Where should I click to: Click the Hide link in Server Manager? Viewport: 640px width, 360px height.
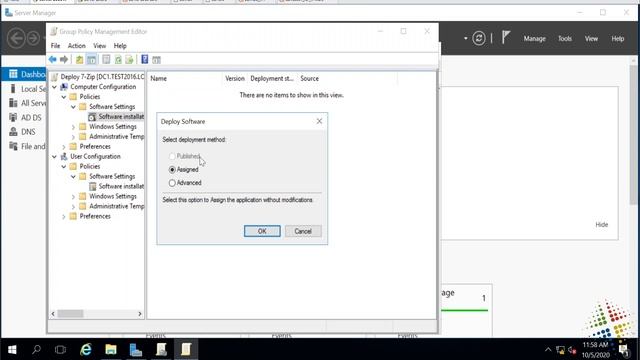[602, 224]
